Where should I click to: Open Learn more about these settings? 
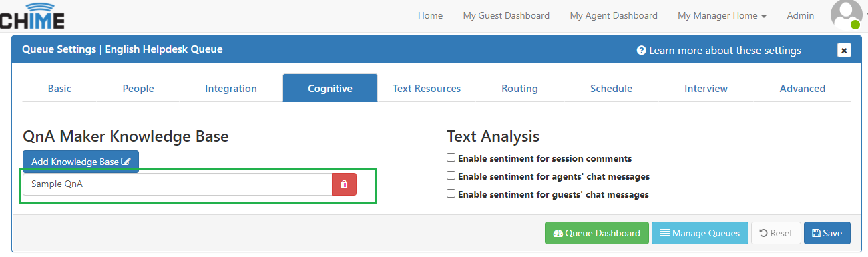[719, 51]
